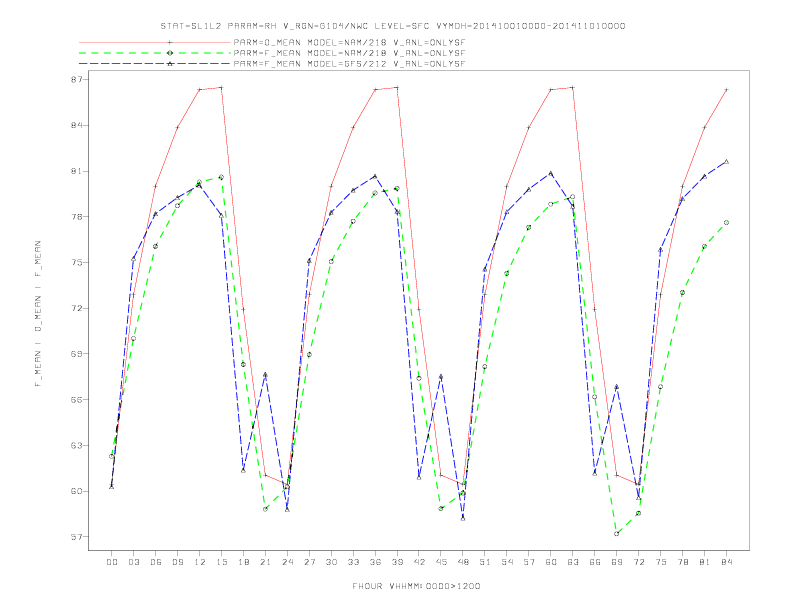Click the green dashed legend line sample
The image size is (792, 612).
tap(155, 53)
